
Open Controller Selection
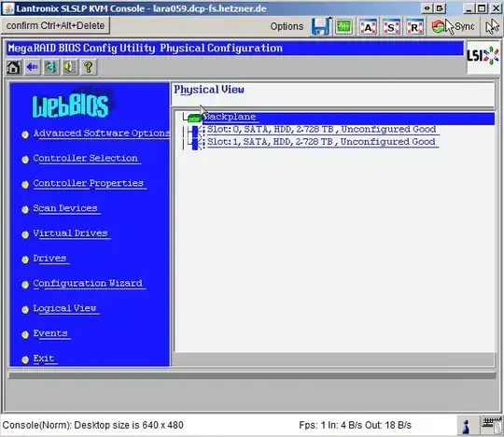point(87,159)
